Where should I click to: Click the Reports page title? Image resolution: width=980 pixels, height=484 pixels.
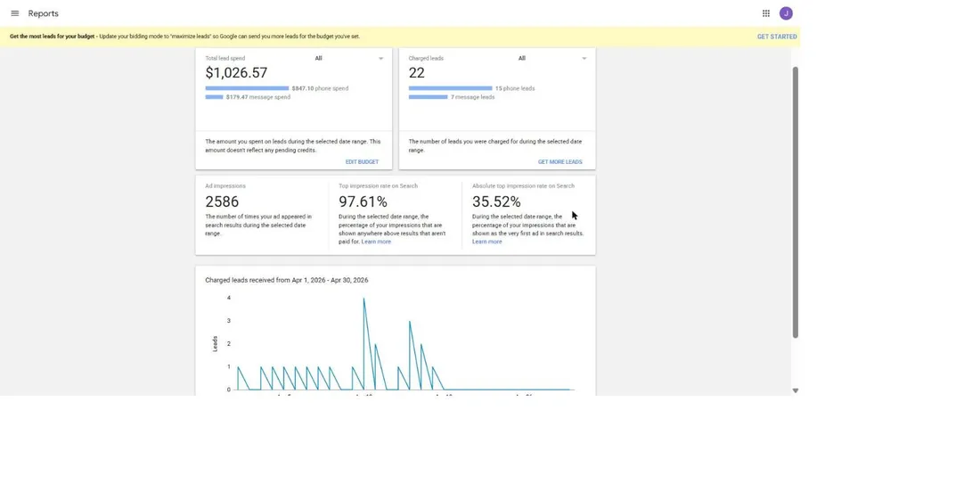pyautogui.click(x=43, y=13)
